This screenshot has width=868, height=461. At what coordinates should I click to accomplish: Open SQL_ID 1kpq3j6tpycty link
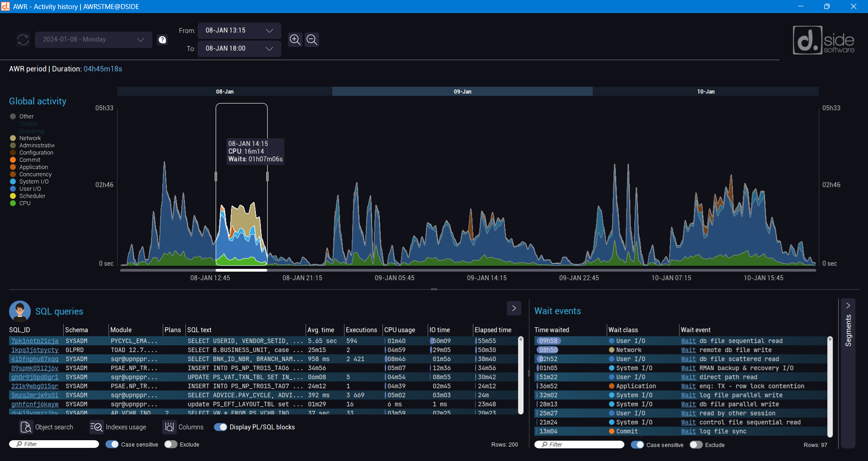pos(35,350)
